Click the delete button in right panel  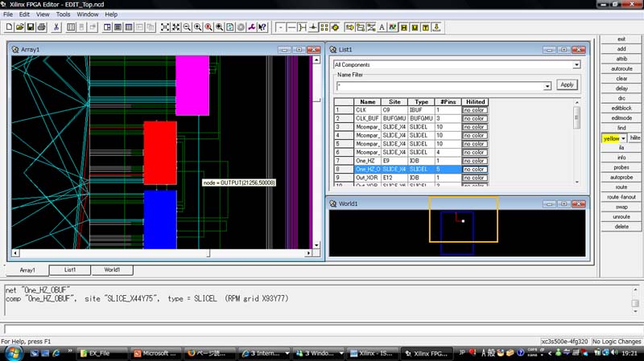pyautogui.click(x=621, y=227)
